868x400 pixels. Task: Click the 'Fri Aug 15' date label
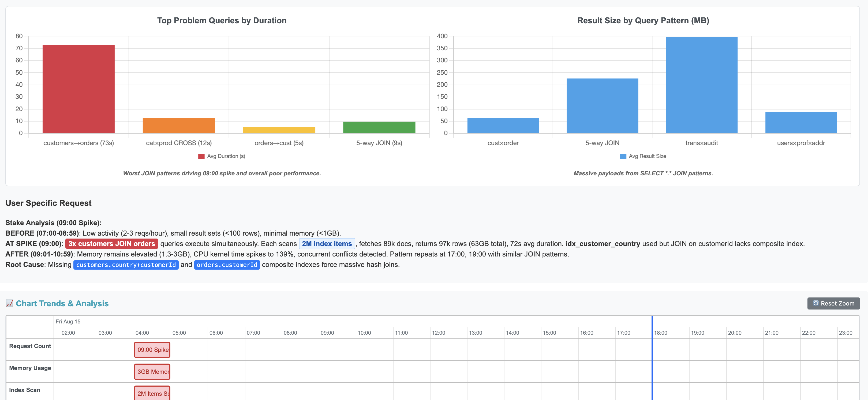[x=68, y=322]
